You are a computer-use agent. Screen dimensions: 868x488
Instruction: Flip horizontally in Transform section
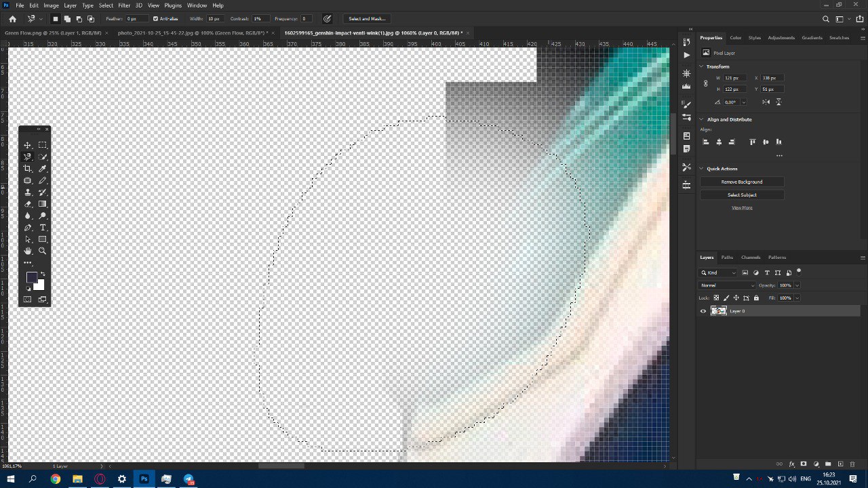click(766, 102)
